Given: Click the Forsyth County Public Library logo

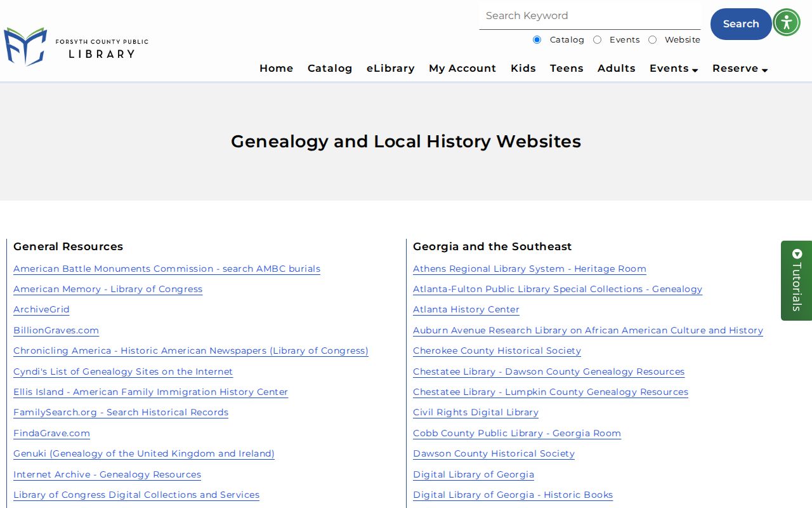Looking at the screenshot, I should (x=76, y=46).
